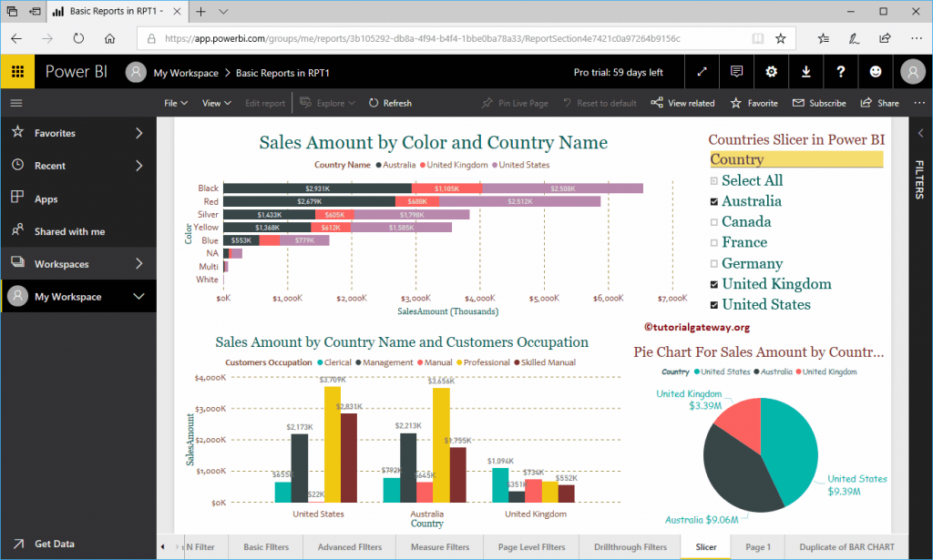933x560 pixels.
Task: Open comments with the speech bubble icon
Action: [x=736, y=72]
